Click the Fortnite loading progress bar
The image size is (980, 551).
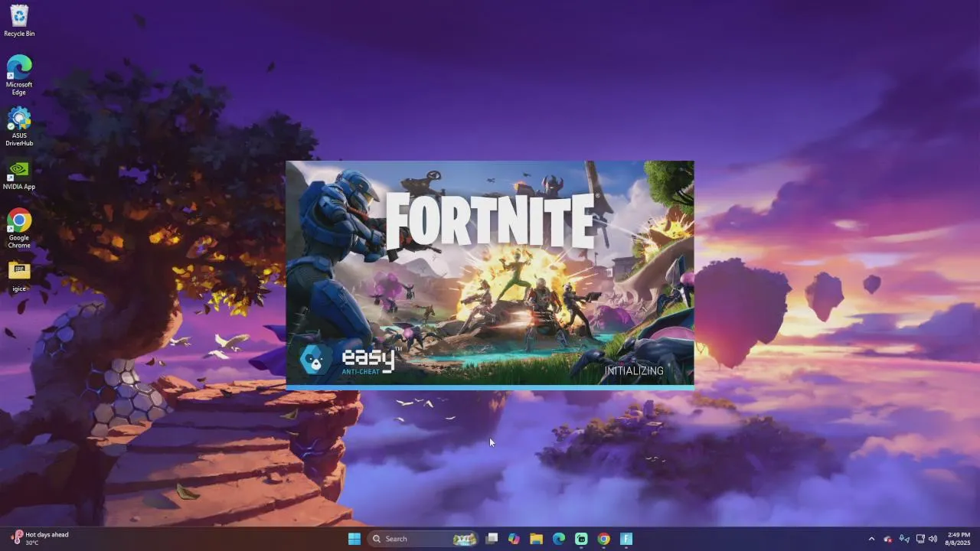coord(490,388)
